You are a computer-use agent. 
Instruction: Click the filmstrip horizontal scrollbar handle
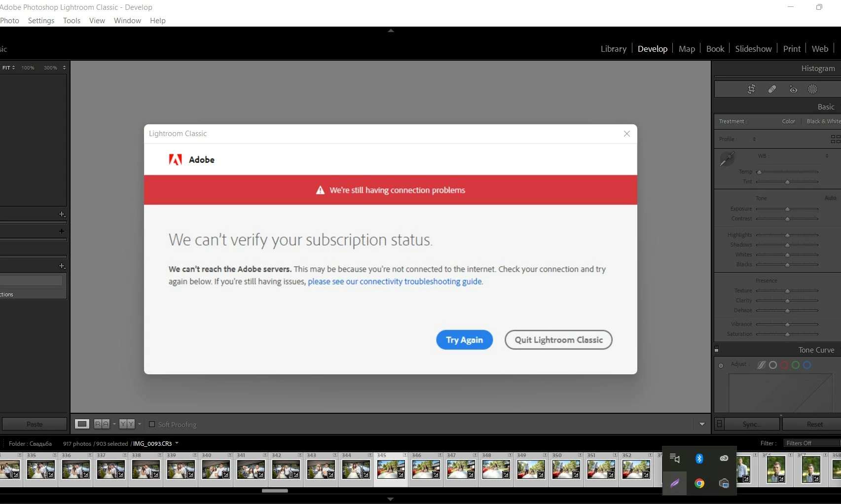click(275, 491)
